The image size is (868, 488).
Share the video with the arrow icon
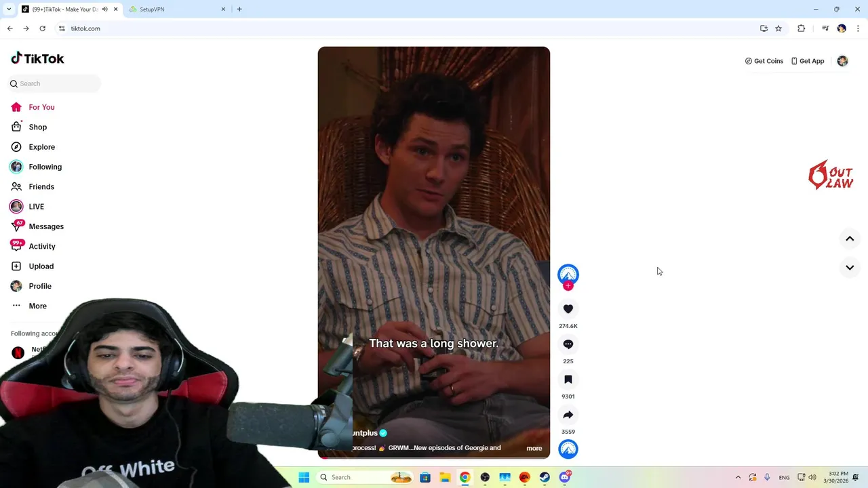[x=568, y=415]
